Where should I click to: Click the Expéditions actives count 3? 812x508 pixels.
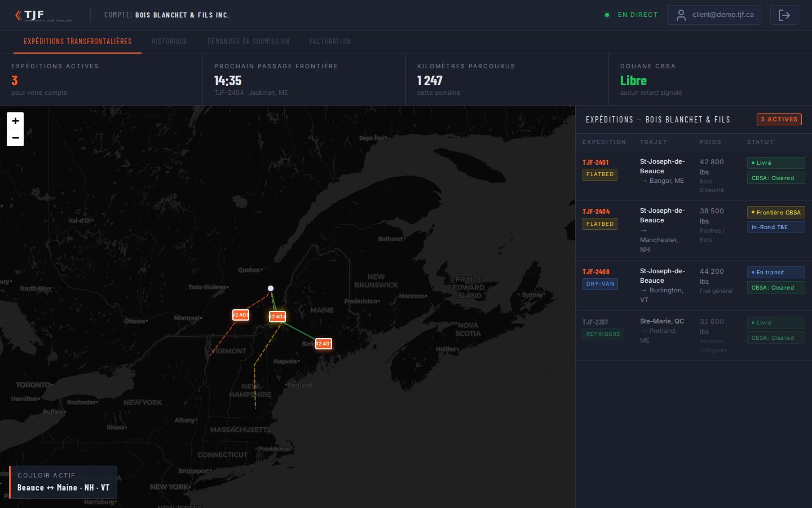click(x=15, y=81)
